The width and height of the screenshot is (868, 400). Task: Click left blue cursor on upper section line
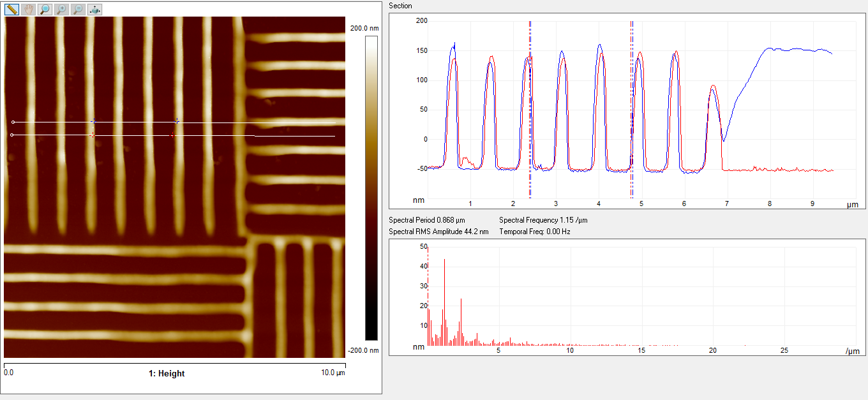93,121
